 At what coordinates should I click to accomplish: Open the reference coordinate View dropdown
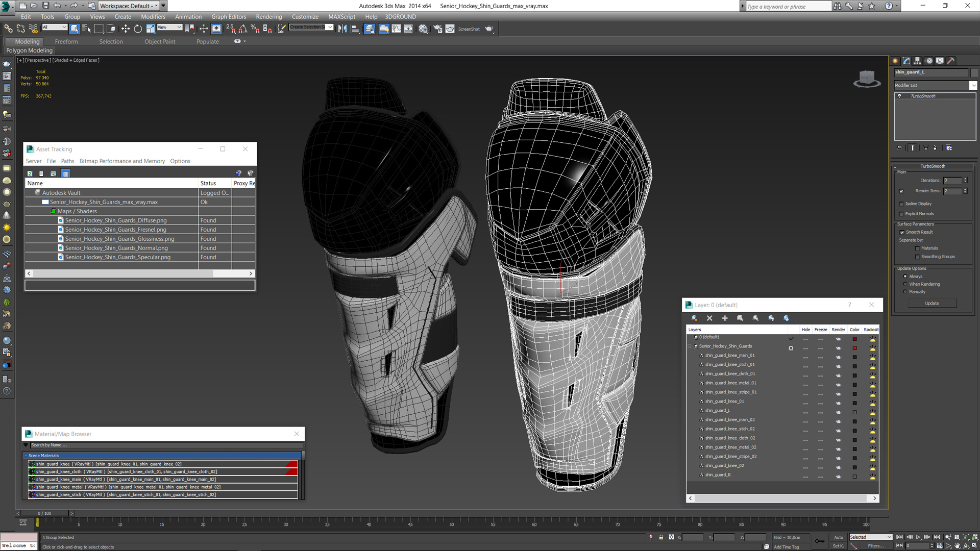[x=169, y=28]
